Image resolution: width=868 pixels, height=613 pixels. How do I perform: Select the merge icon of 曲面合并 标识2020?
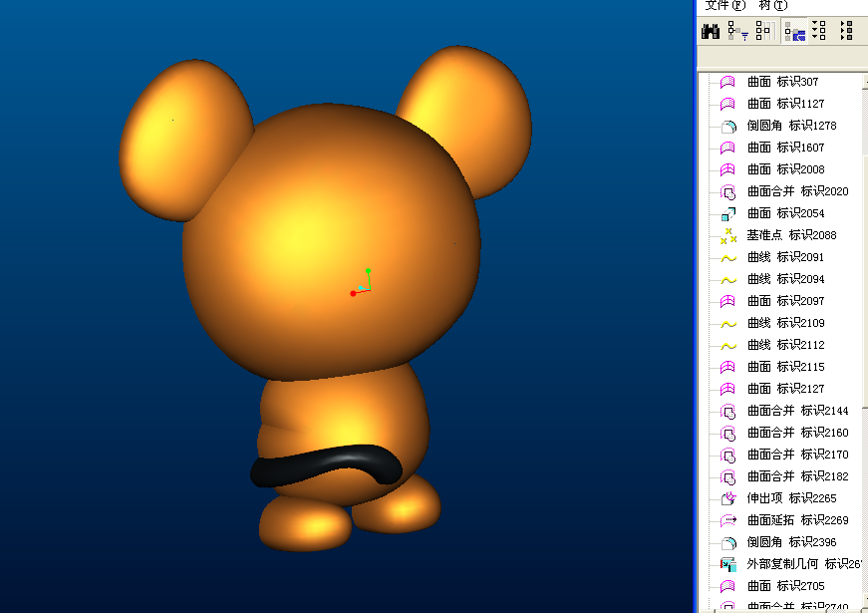pyautogui.click(x=728, y=191)
